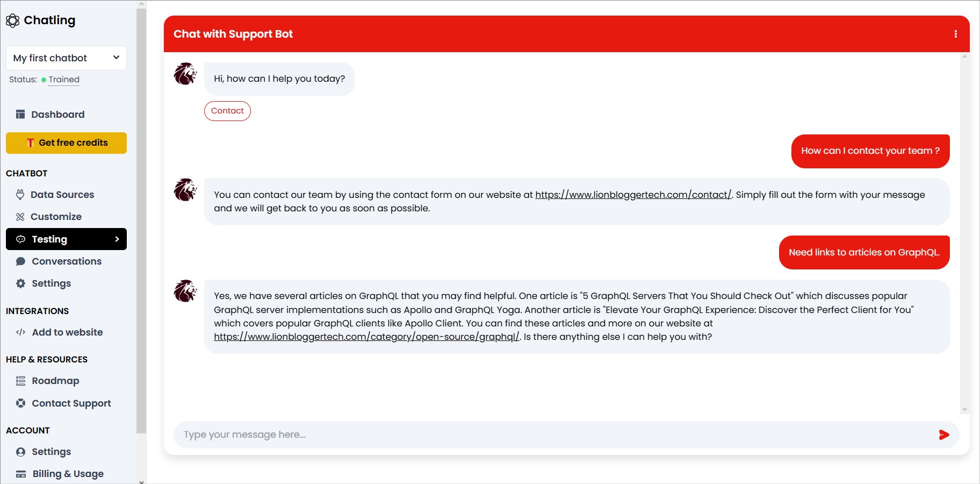980x484 pixels.
Task: Open the GraphQL category articles link
Action: coord(366,337)
